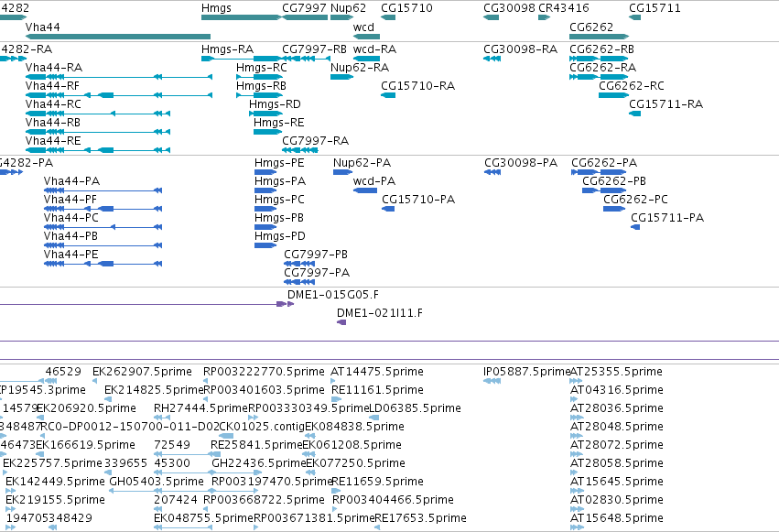
Task: Select the Hmgs-PA protein label
Action: coord(280,181)
